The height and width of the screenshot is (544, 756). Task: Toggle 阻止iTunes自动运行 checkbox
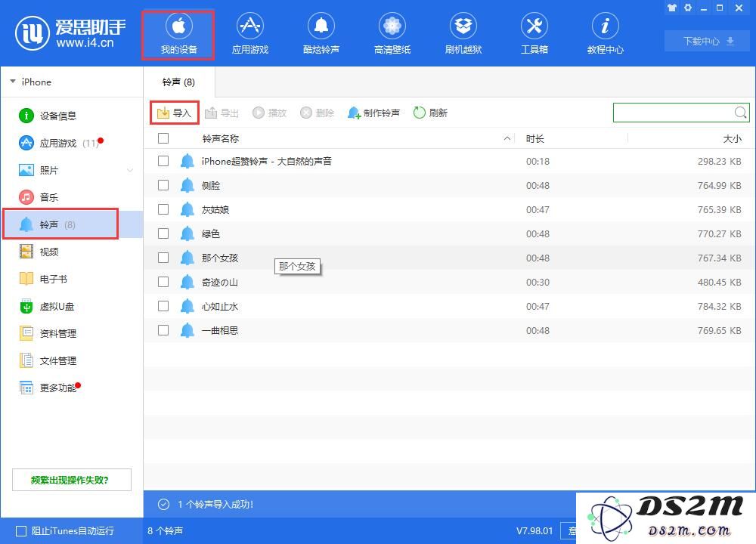pyautogui.click(x=21, y=531)
